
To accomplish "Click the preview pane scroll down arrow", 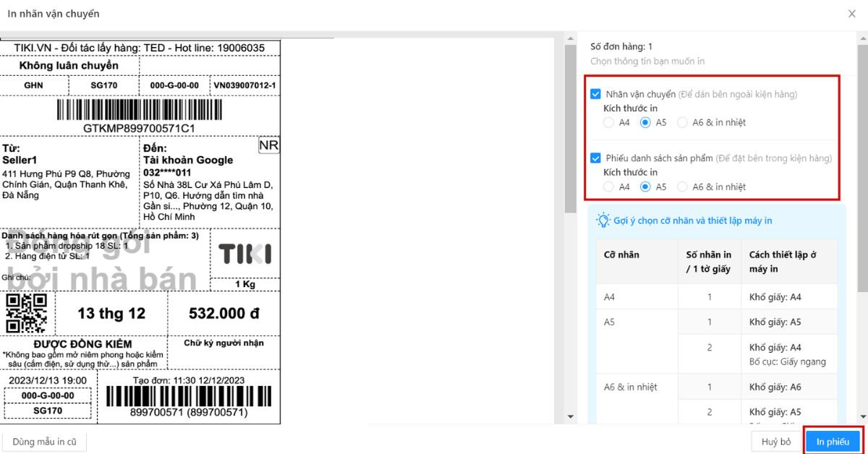I will 570,417.
